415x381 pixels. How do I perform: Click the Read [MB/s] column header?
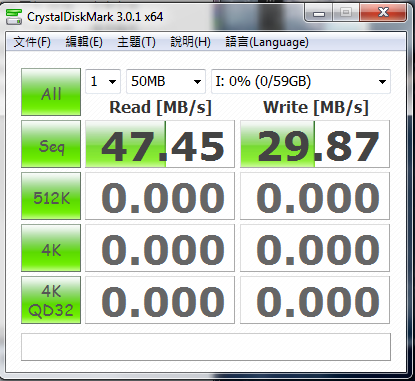161,107
